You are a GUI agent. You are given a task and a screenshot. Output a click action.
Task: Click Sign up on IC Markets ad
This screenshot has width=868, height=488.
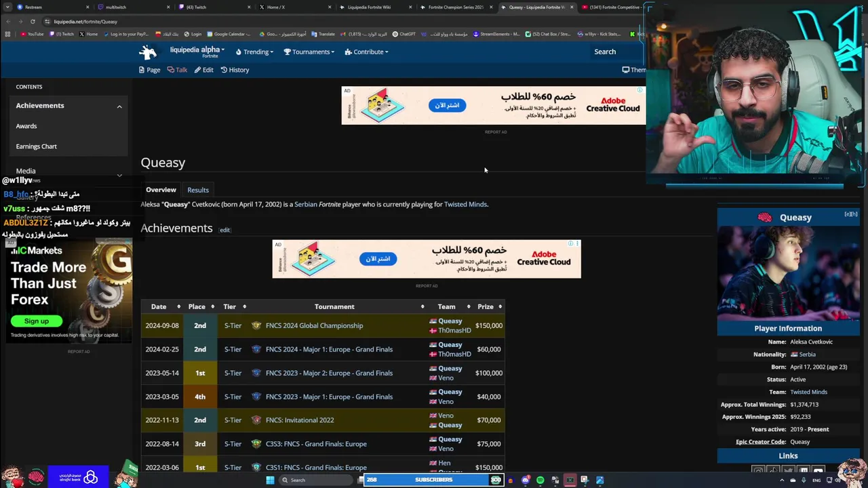click(x=37, y=321)
